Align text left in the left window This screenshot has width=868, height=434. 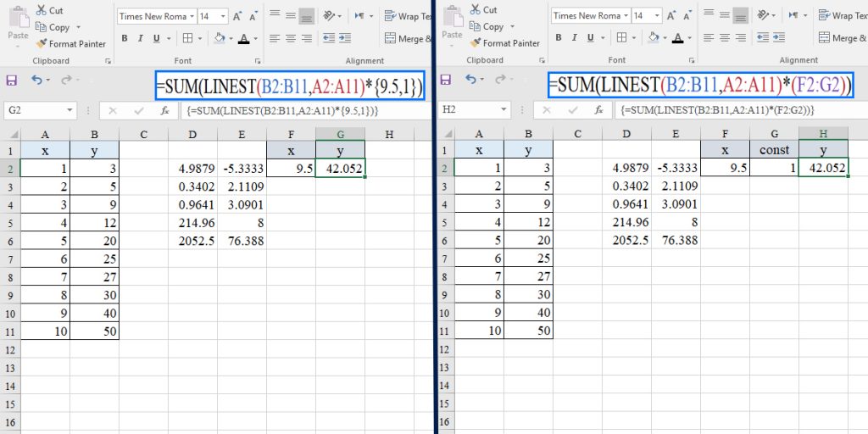(x=275, y=38)
